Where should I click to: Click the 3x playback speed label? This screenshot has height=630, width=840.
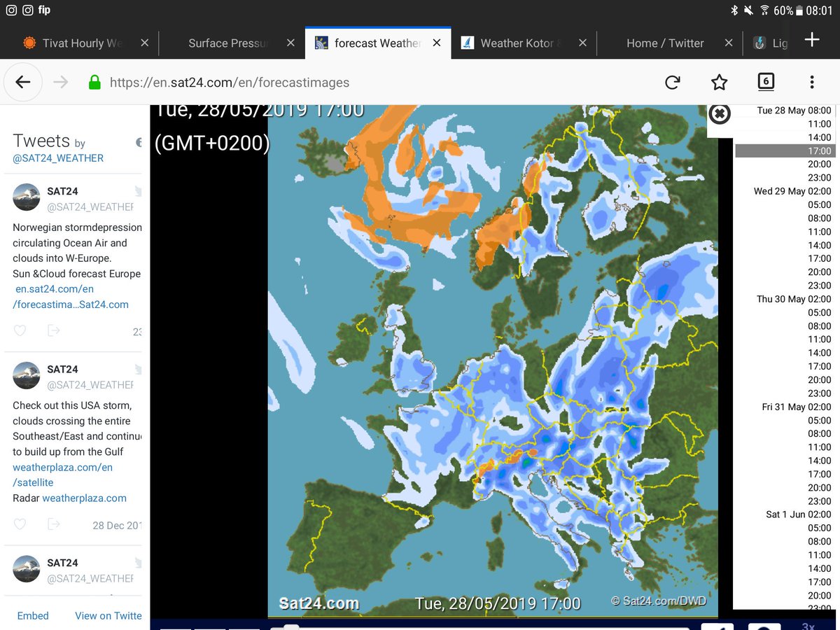[x=808, y=626]
